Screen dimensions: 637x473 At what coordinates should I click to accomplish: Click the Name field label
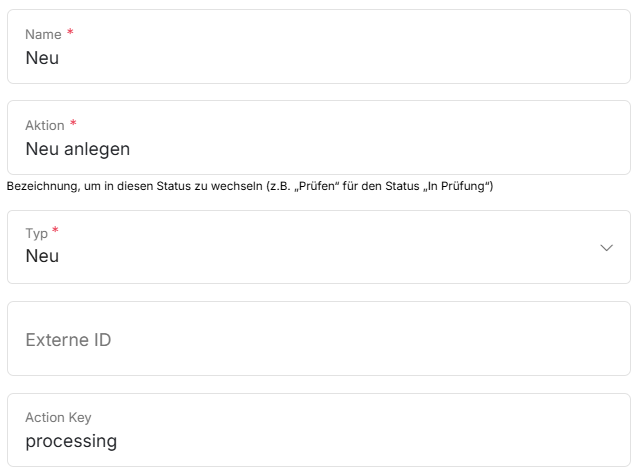point(43,35)
